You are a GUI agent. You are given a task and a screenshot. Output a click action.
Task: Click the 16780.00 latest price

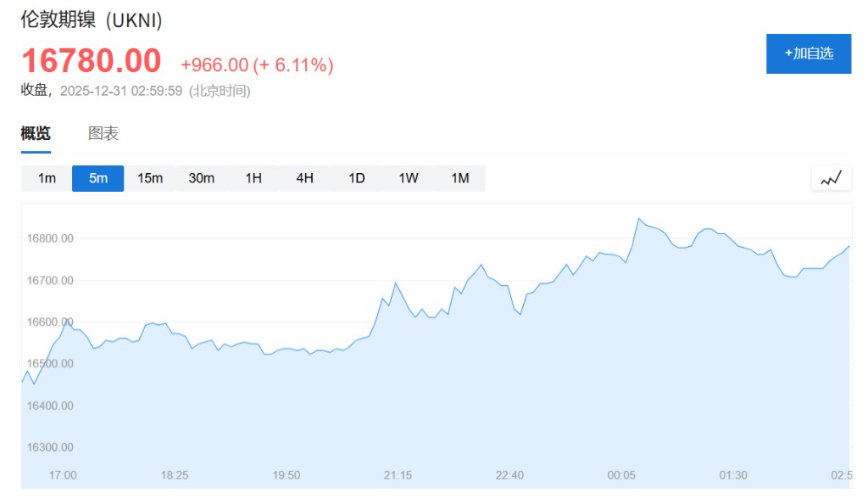[x=91, y=61]
